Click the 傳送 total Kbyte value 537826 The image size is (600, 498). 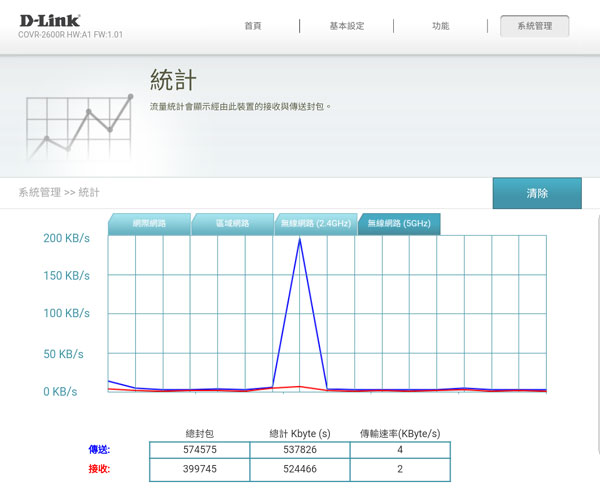(x=300, y=450)
